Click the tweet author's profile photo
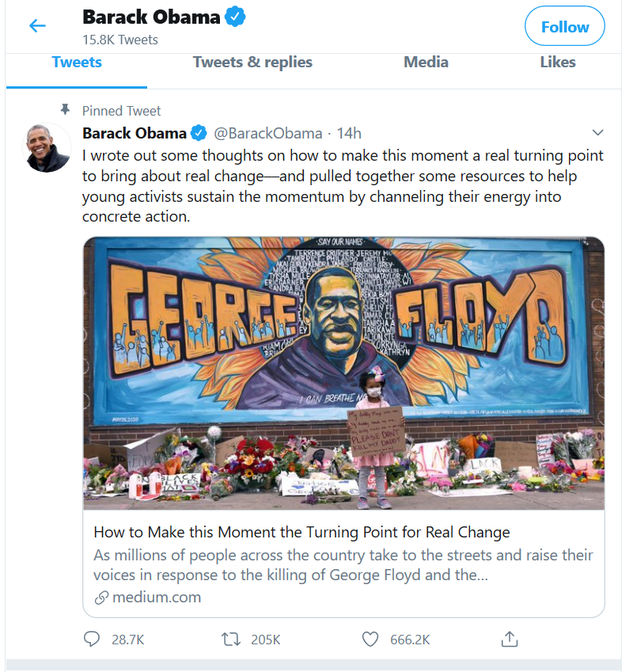This screenshot has height=672, width=633. pyautogui.click(x=47, y=147)
